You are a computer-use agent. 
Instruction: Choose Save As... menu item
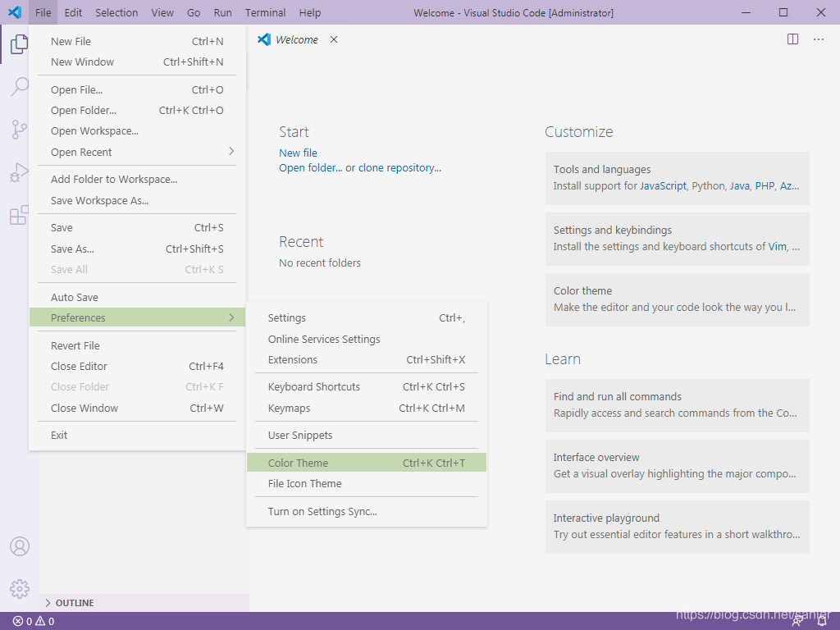coord(137,249)
